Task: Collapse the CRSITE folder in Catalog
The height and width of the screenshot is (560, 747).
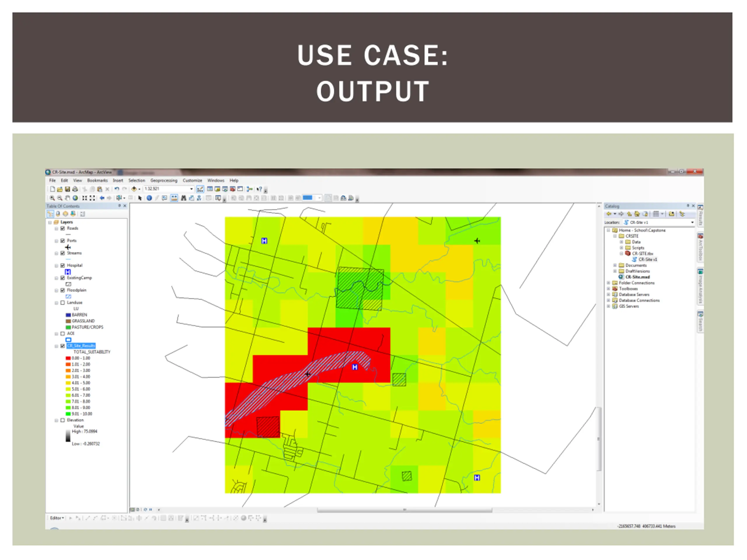Action: (x=615, y=236)
